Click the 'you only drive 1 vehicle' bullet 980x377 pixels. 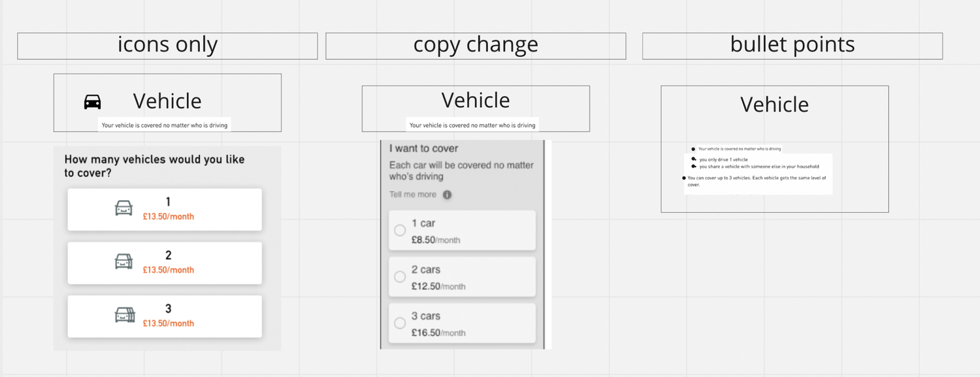point(723,159)
